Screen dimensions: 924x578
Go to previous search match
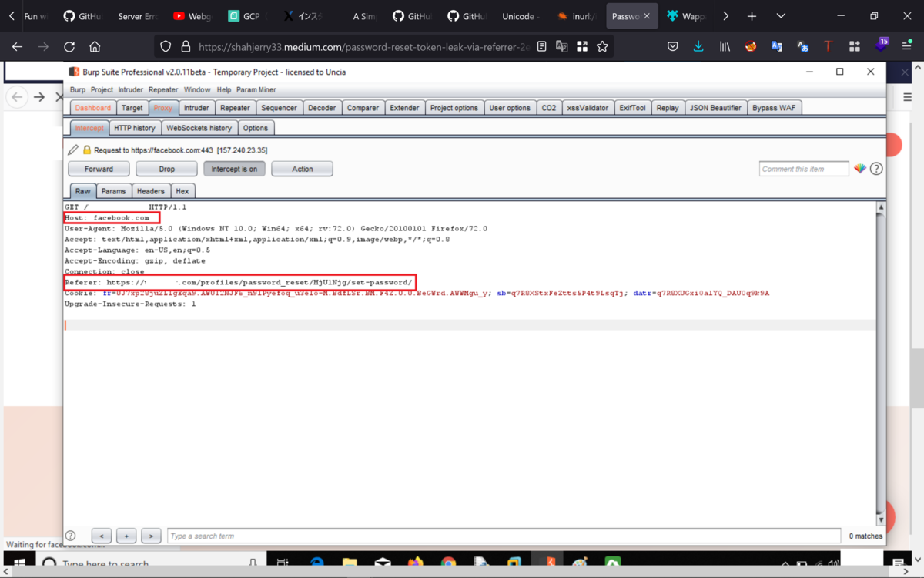102,536
